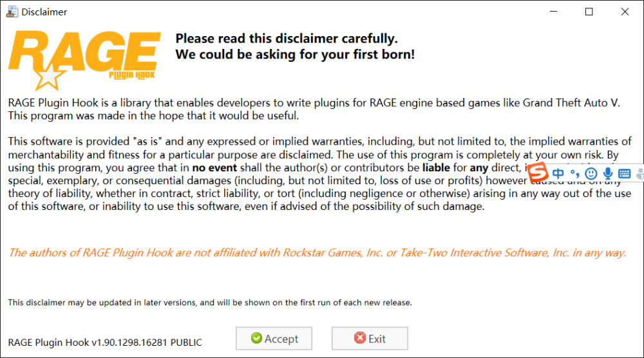Click the Disclaimer window title bar icon

11,12
